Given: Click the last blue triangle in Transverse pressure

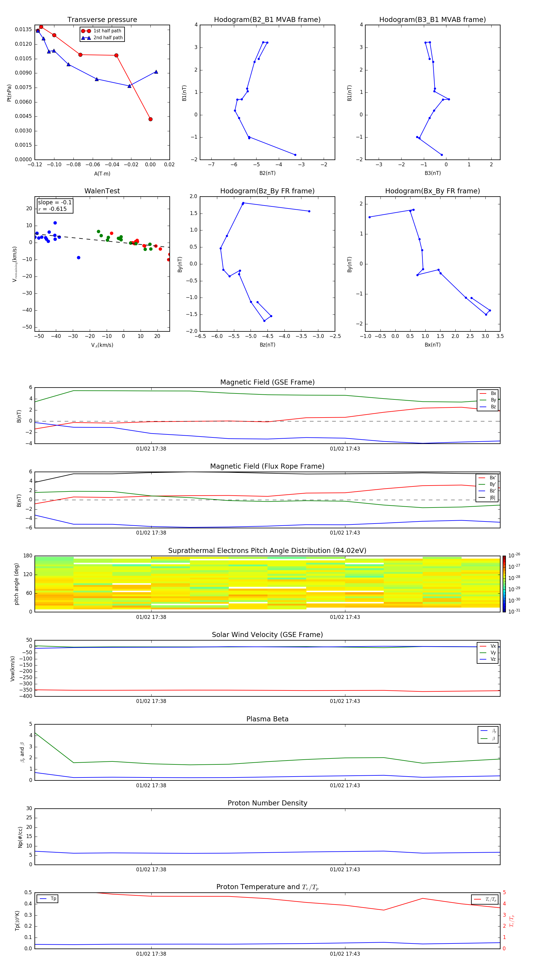Looking at the screenshot, I should [156, 72].
